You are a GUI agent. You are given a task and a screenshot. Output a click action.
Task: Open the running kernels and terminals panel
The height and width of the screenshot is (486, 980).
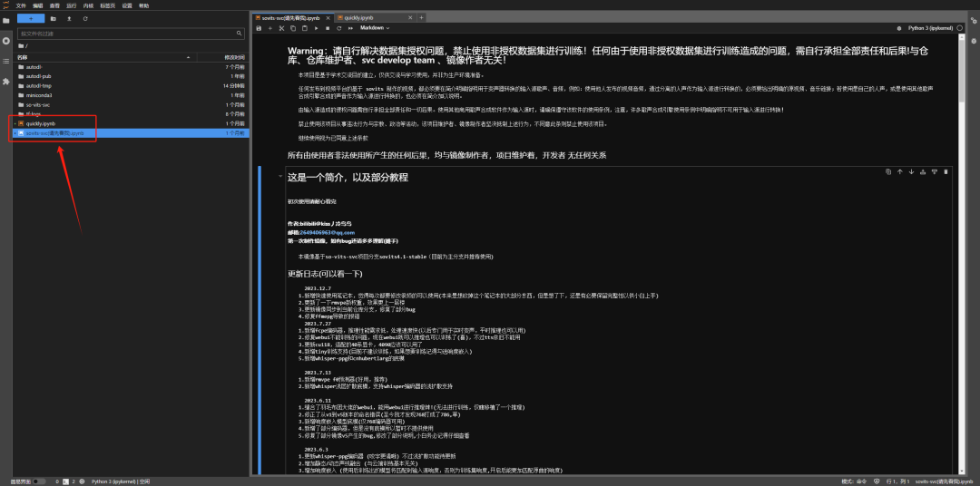[6, 41]
